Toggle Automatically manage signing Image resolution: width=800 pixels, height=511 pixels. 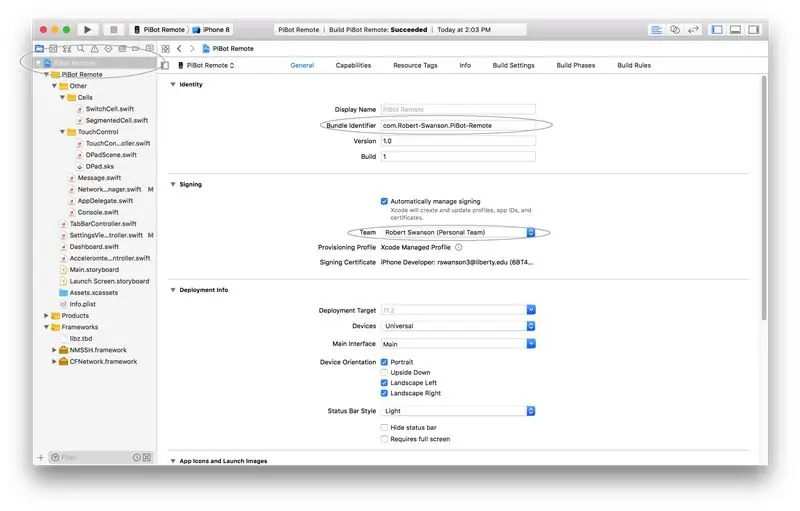384,201
